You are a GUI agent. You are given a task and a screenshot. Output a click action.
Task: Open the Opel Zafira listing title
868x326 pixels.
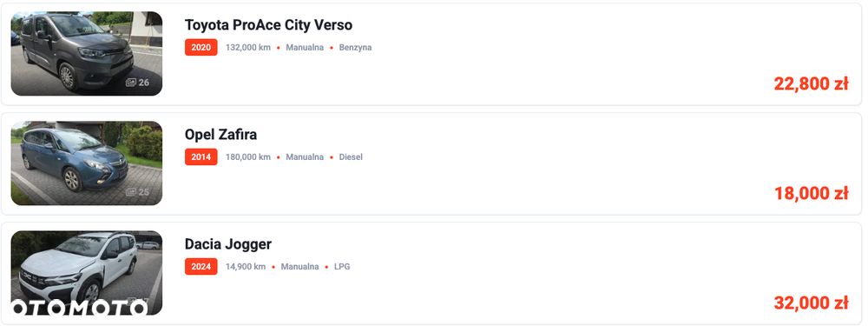(220, 135)
